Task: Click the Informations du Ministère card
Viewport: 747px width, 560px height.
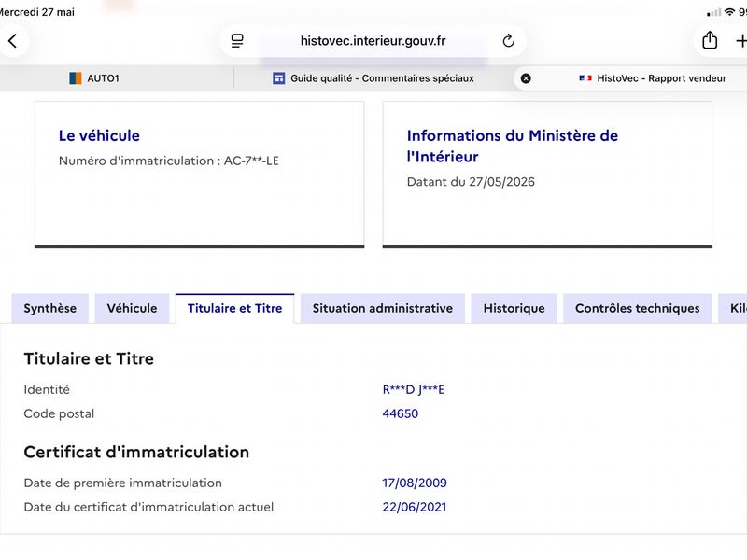Action: click(547, 175)
